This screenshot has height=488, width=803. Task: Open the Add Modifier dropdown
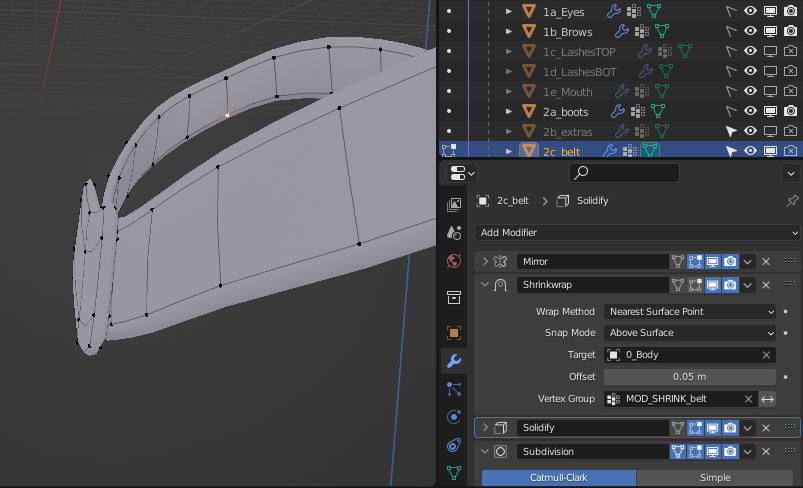tap(637, 232)
